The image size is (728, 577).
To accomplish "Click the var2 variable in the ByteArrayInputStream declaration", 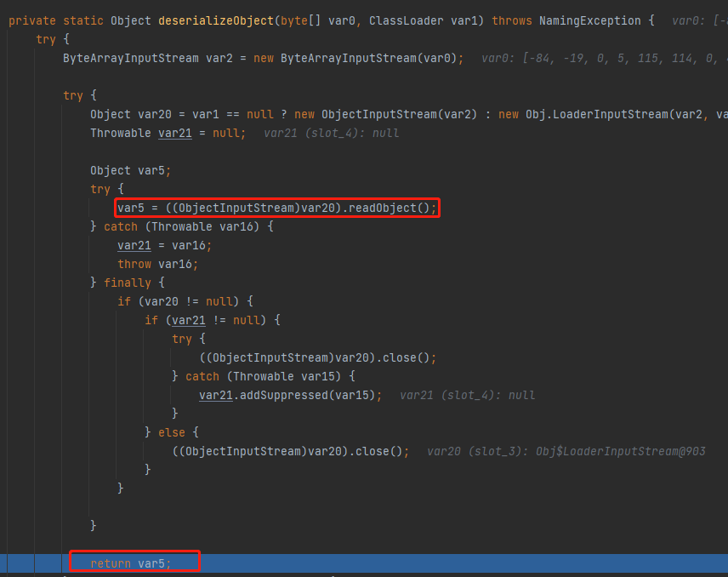I will coord(219,59).
